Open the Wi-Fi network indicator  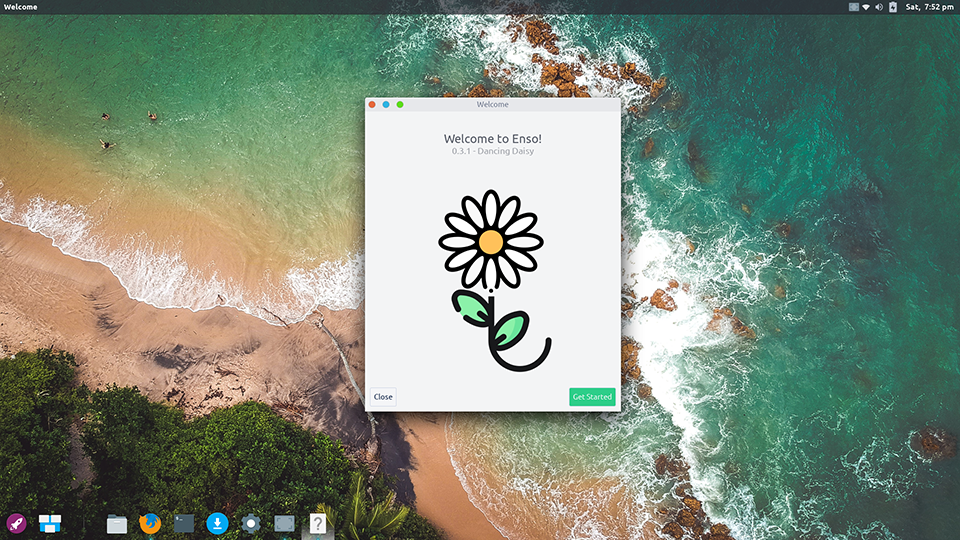pos(866,7)
